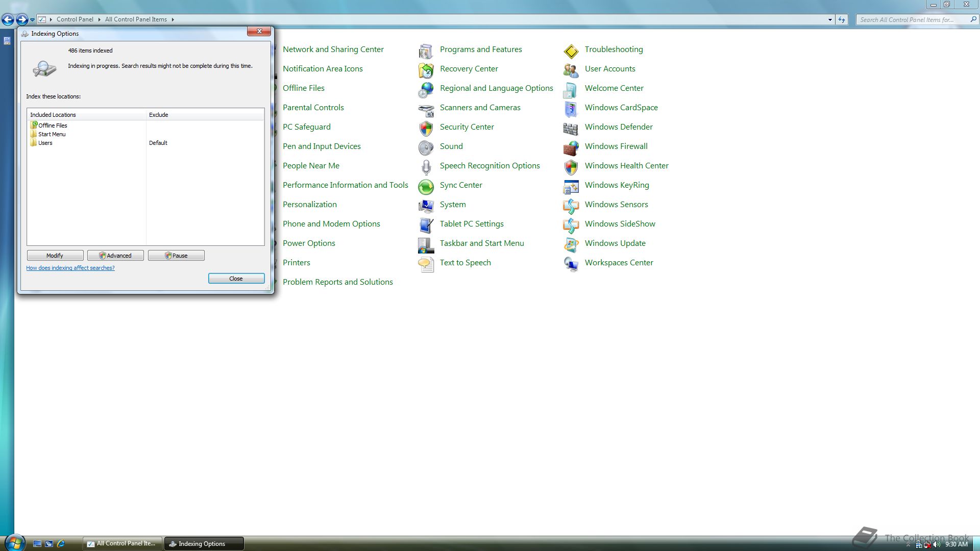Open the Windows Start orb
This screenshot has height=551, width=980.
[x=14, y=542]
